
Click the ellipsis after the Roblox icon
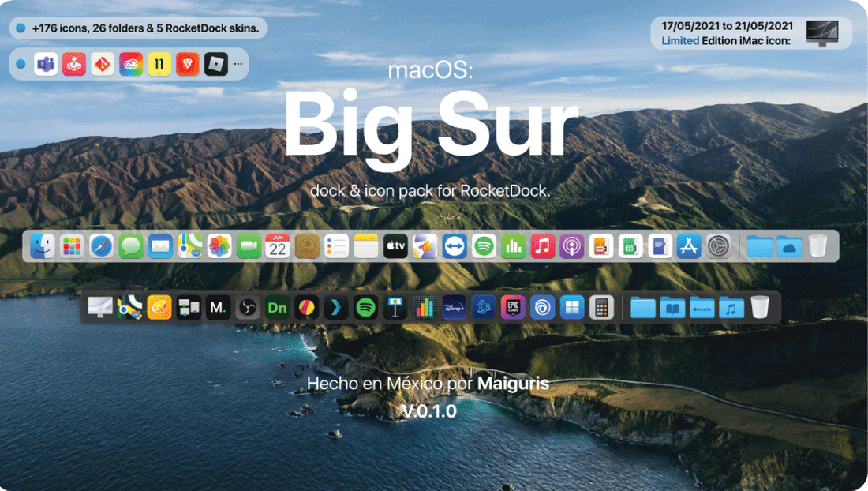(x=238, y=64)
